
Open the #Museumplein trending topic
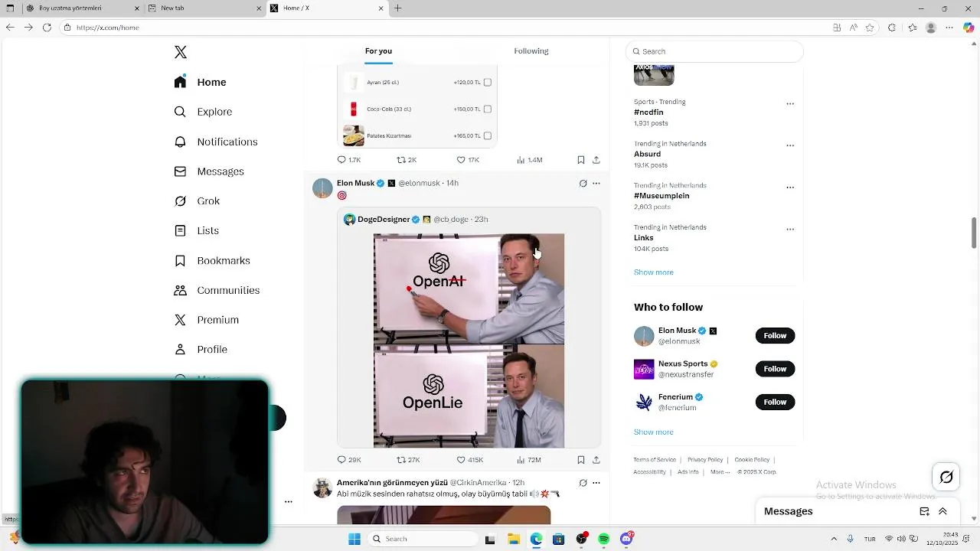tap(661, 196)
